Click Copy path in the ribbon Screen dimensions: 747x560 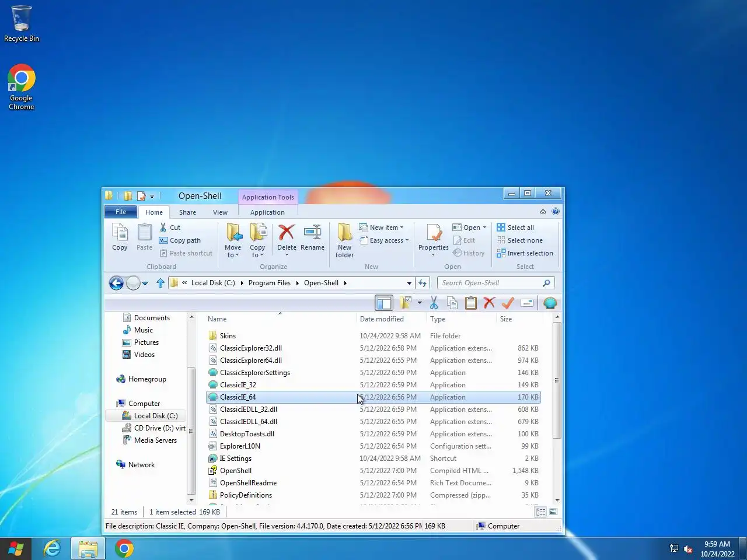coord(180,240)
